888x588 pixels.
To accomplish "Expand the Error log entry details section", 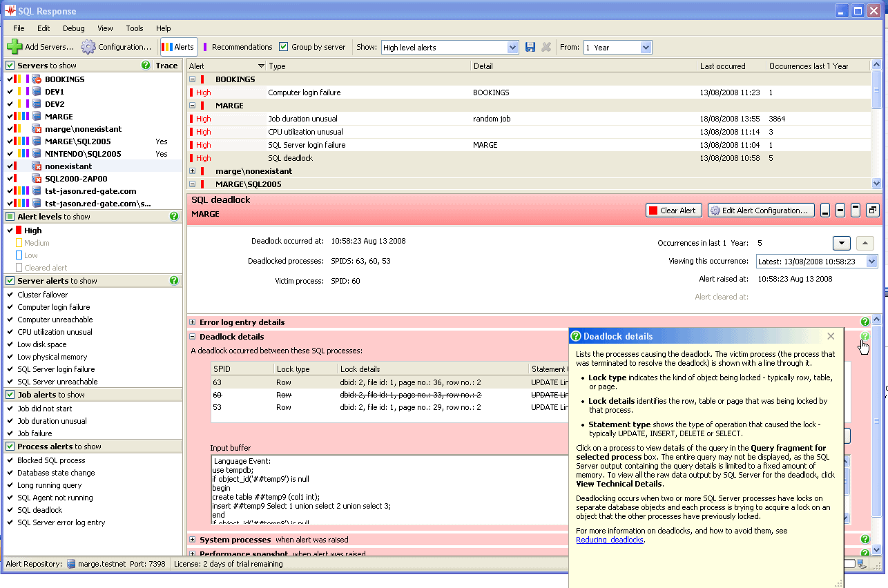I will coord(192,322).
